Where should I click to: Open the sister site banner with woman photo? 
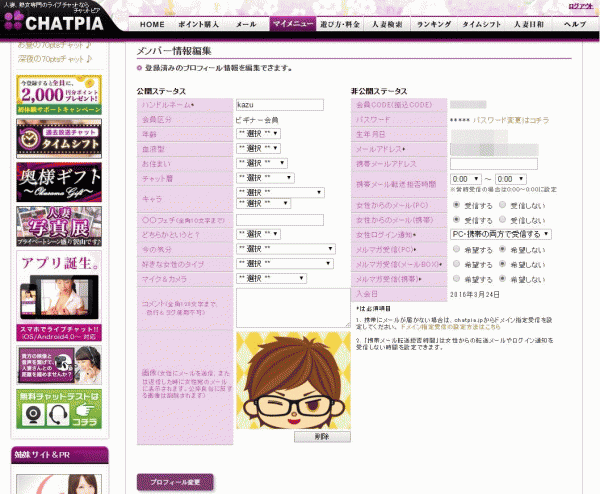tap(59, 484)
